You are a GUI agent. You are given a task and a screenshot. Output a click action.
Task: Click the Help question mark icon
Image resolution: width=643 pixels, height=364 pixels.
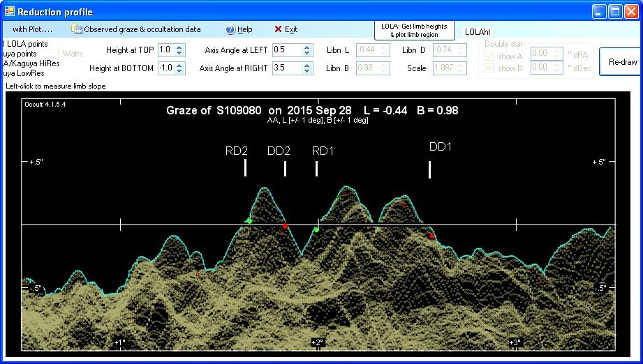[230, 29]
